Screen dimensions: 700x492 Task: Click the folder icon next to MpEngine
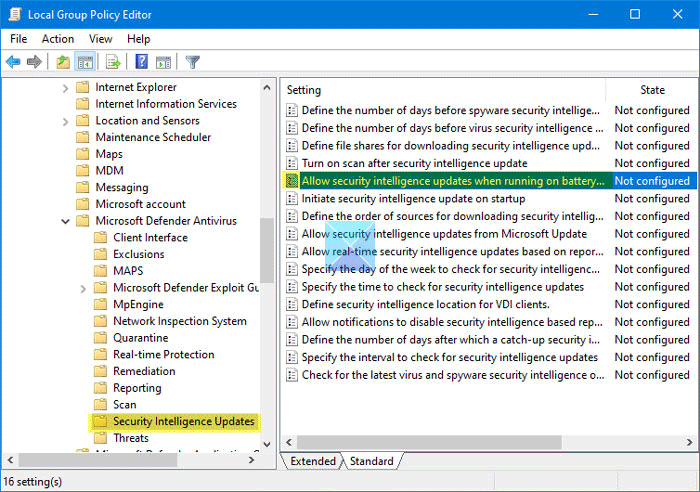(100, 304)
